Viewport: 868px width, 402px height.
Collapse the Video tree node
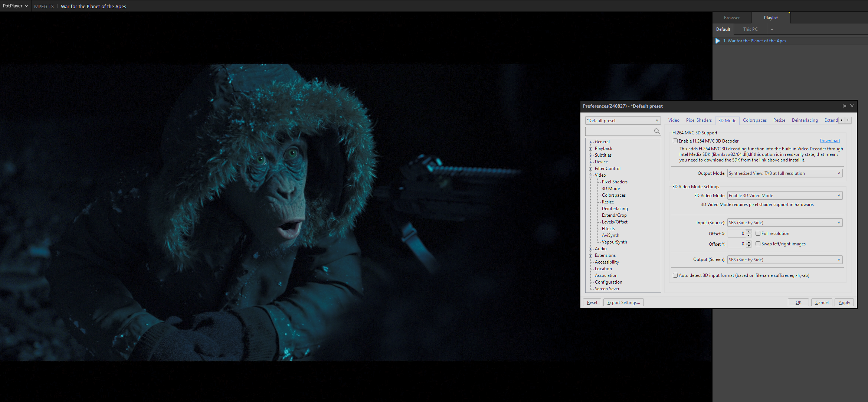590,176
